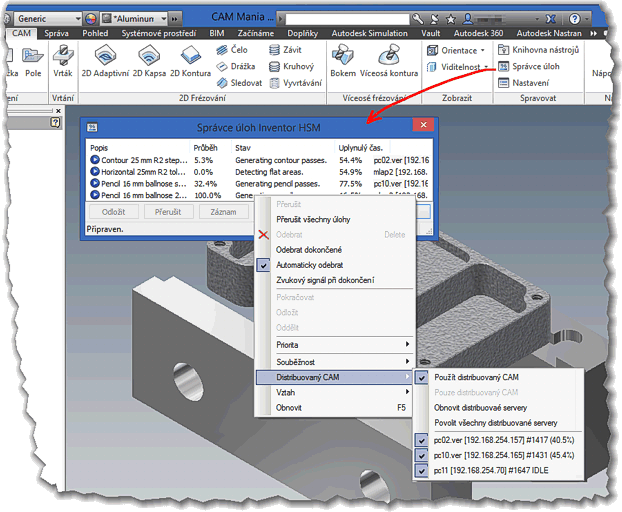The height and width of the screenshot is (512, 622).
Task: Show more ribbon tabs via overflow arrows
Action: point(593,33)
